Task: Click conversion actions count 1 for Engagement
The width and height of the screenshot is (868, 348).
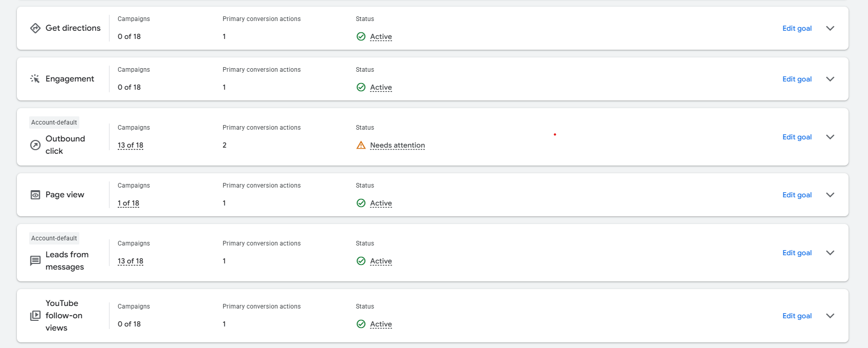Action: [224, 87]
